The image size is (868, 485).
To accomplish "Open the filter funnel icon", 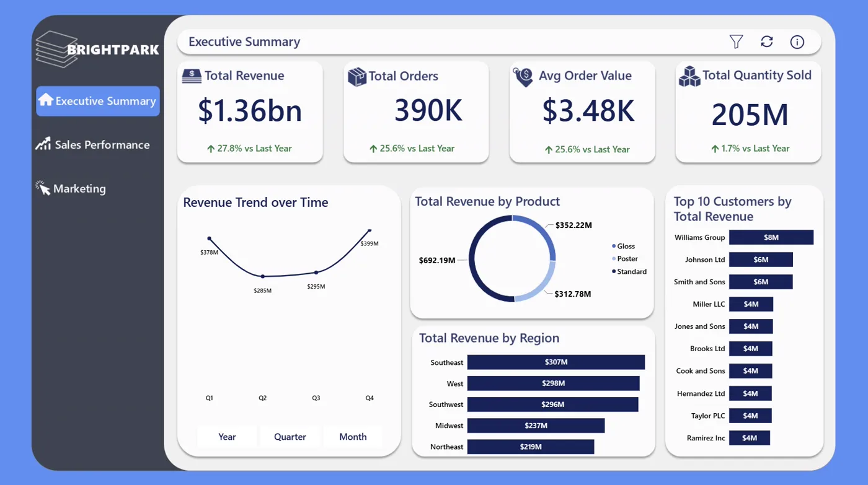I will 736,42.
